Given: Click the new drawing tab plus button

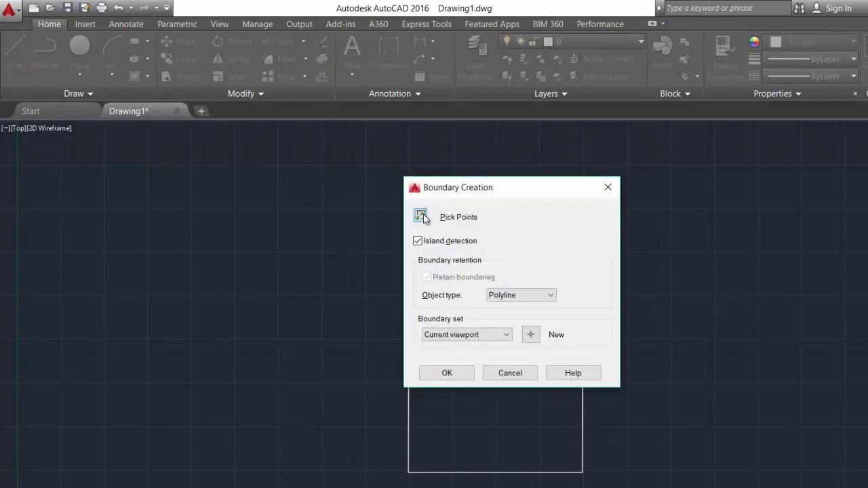Looking at the screenshot, I should coord(201,111).
